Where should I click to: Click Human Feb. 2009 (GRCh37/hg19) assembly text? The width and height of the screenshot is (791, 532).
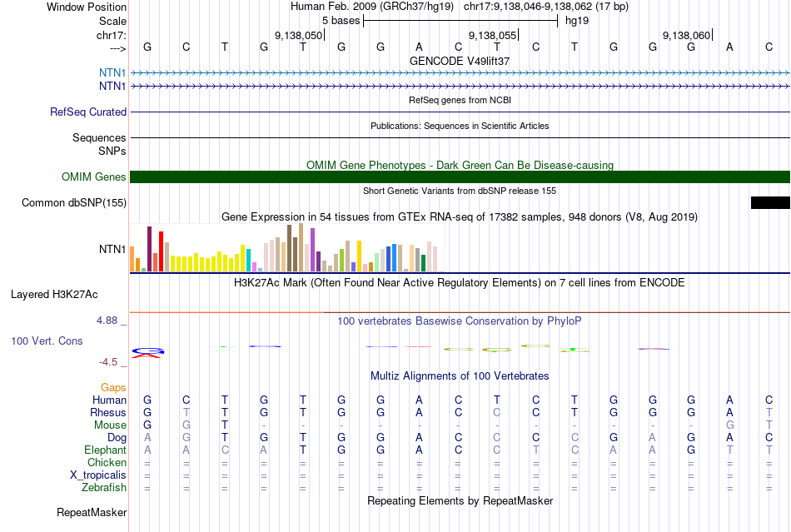tap(372, 7)
